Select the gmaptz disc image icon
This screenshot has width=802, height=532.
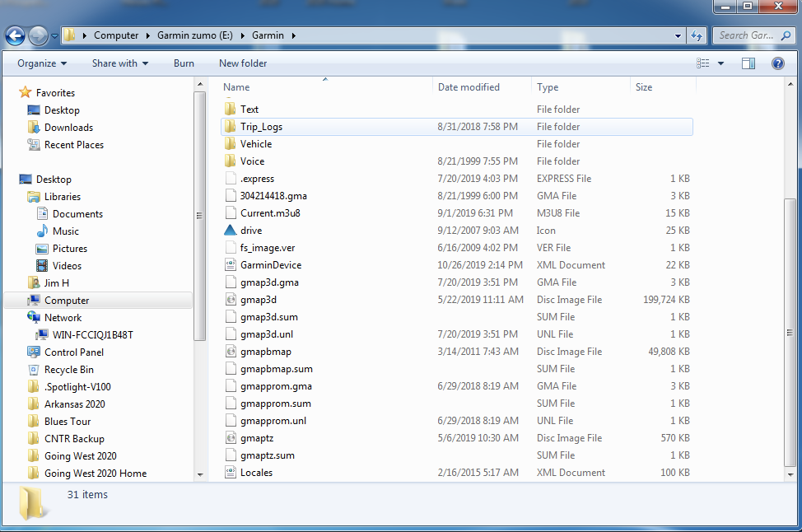click(x=231, y=438)
